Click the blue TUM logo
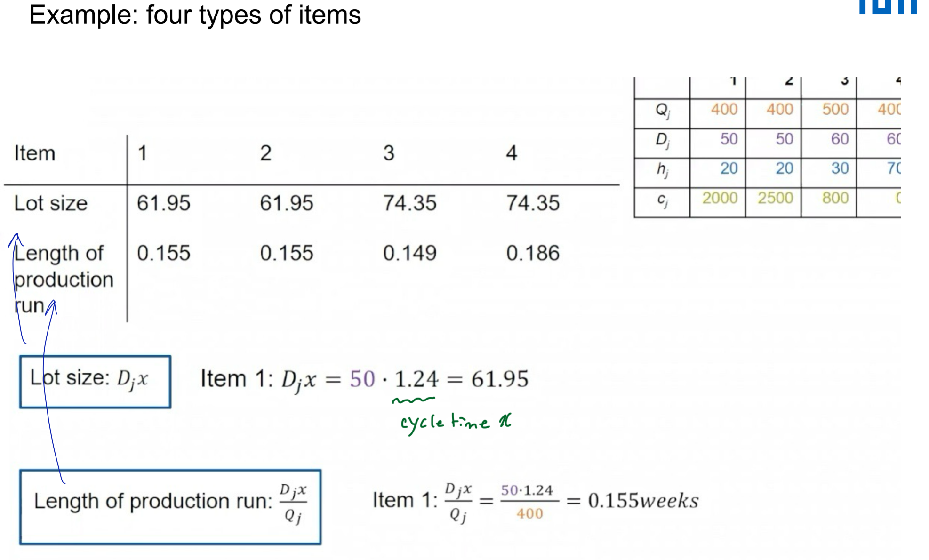Viewport: 929px width, 560px height. [888, 7]
